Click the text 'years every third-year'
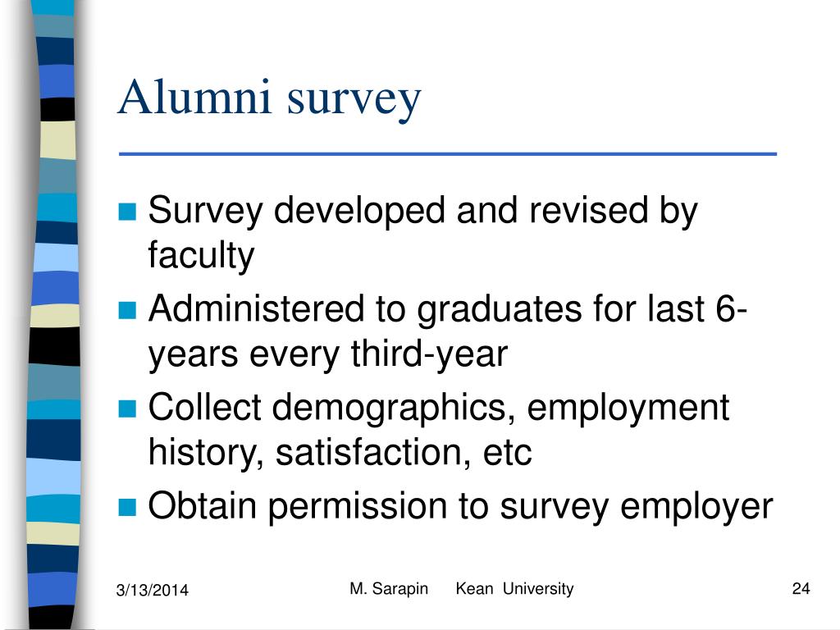 (328, 354)
